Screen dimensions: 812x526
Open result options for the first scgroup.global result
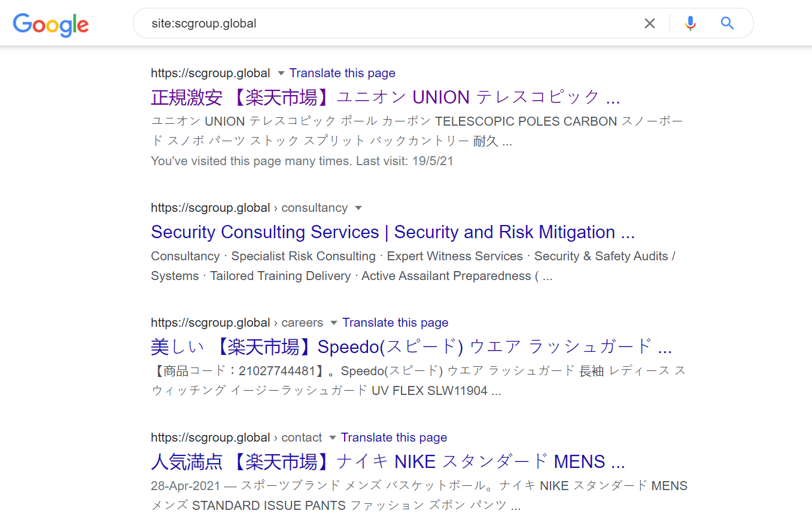click(280, 73)
